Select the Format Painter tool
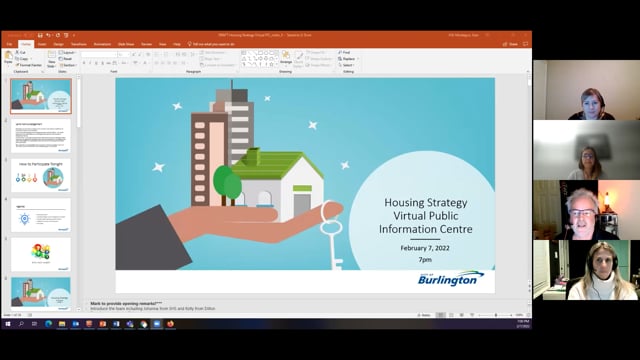 tap(29, 65)
